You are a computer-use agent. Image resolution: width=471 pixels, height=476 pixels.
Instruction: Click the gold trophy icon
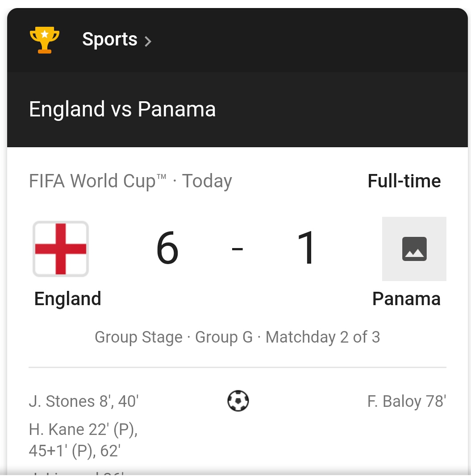coord(44,40)
